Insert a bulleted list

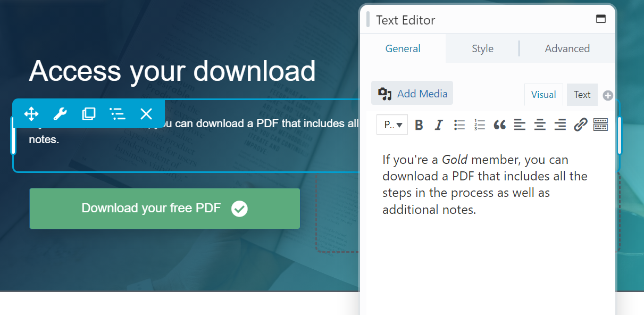click(x=459, y=125)
